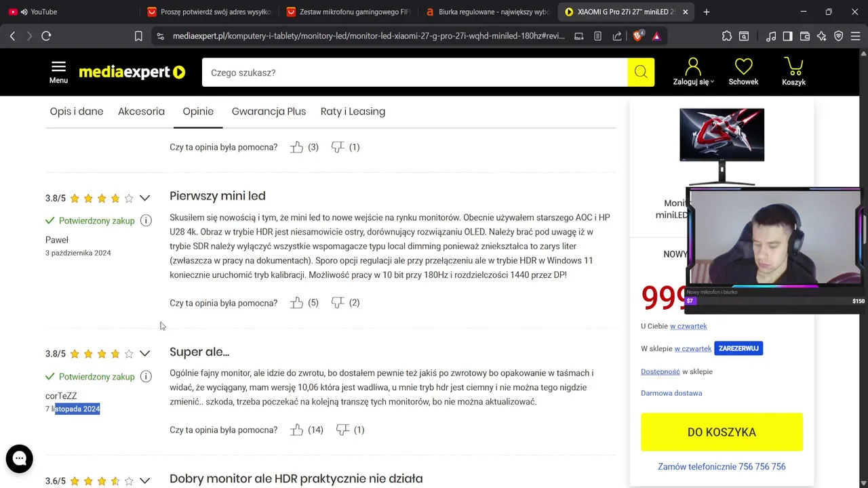Click the review title Pierwszy mini led
The width and height of the screenshot is (868, 488).
click(218, 196)
